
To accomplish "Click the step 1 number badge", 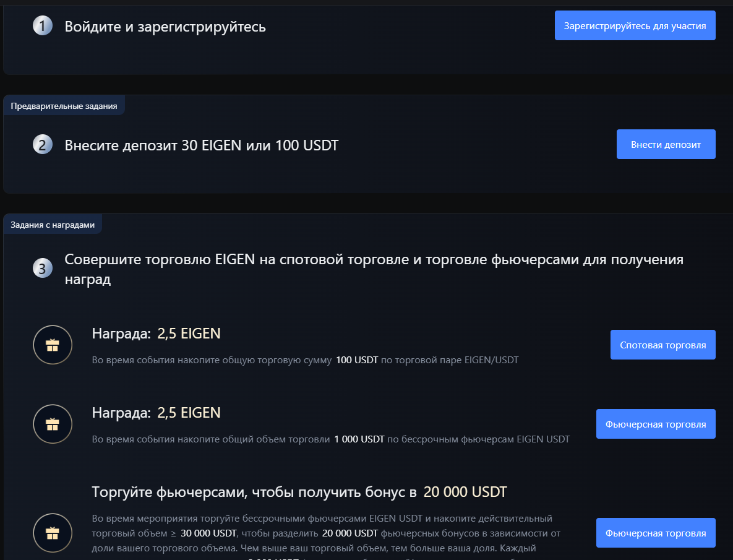I will [x=43, y=26].
